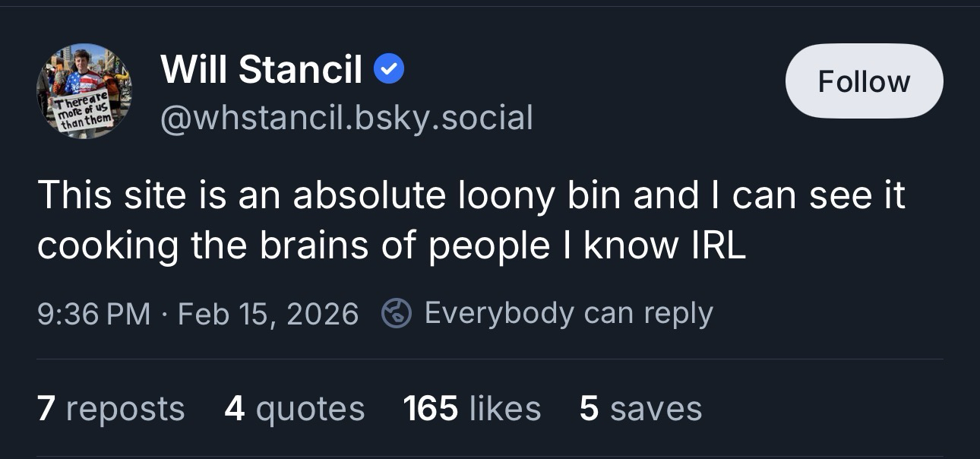Click the 5 saves count
980x459 pixels.
640,408
